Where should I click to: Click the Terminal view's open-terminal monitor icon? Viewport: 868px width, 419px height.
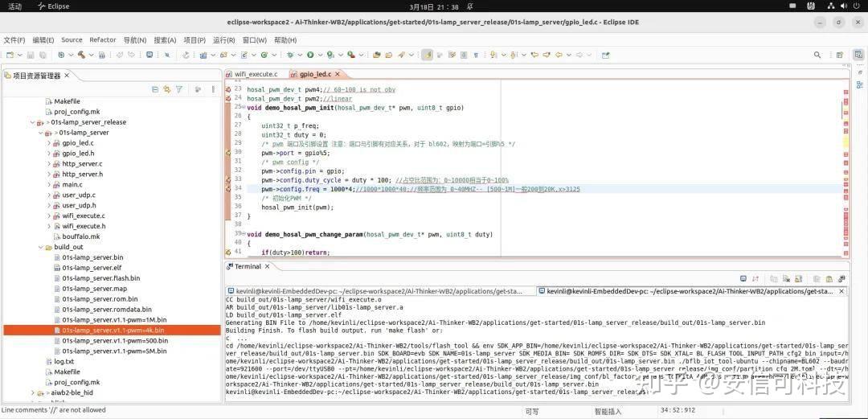pos(744,279)
